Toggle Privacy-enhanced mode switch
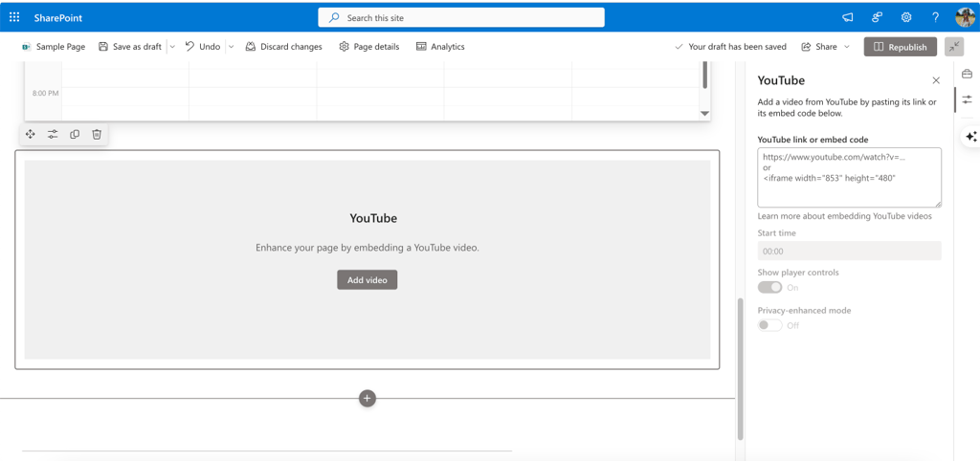Image resolution: width=980 pixels, height=461 pixels. [769, 325]
